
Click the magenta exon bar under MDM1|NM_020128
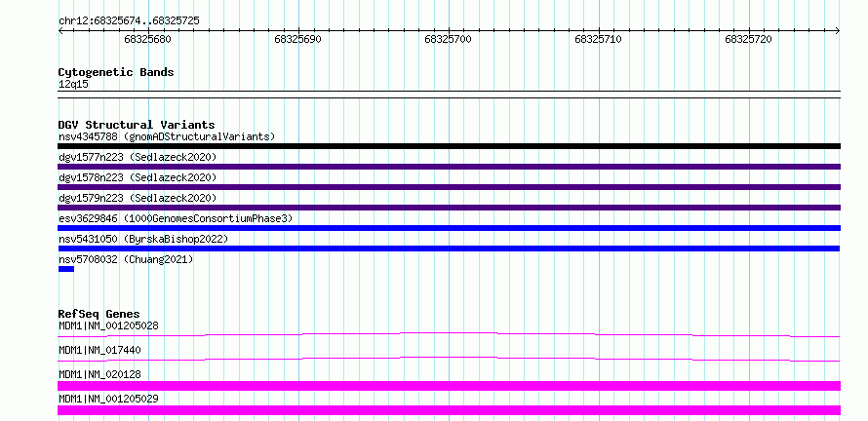[449, 386]
